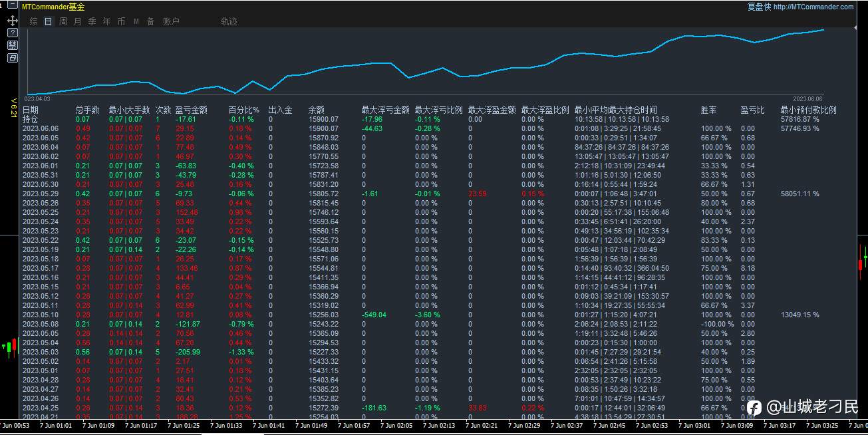Image resolution: width=868 pixels, height=435 pixels.
Task: Click the 最大浮亏金额 column header
Action: pos(386,110)
